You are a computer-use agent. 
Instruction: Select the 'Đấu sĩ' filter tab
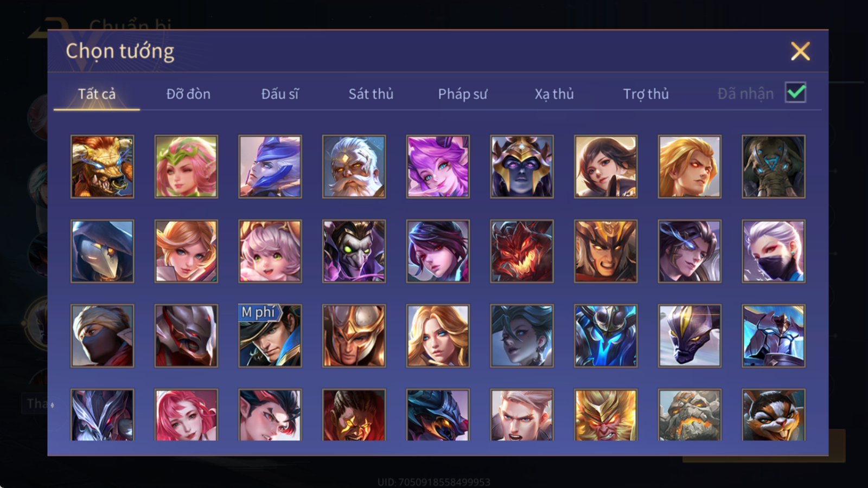point(280,94)
